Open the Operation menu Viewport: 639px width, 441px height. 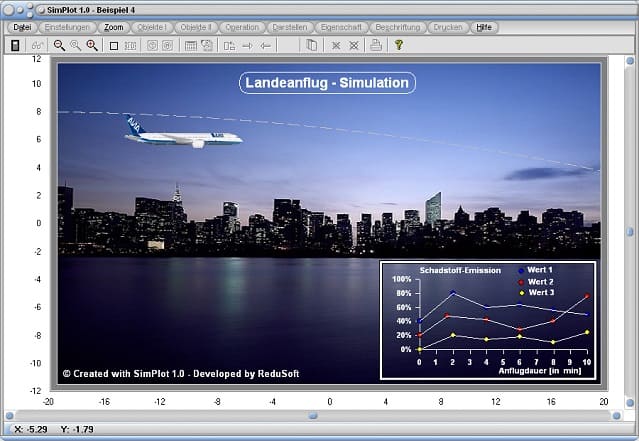242,27
